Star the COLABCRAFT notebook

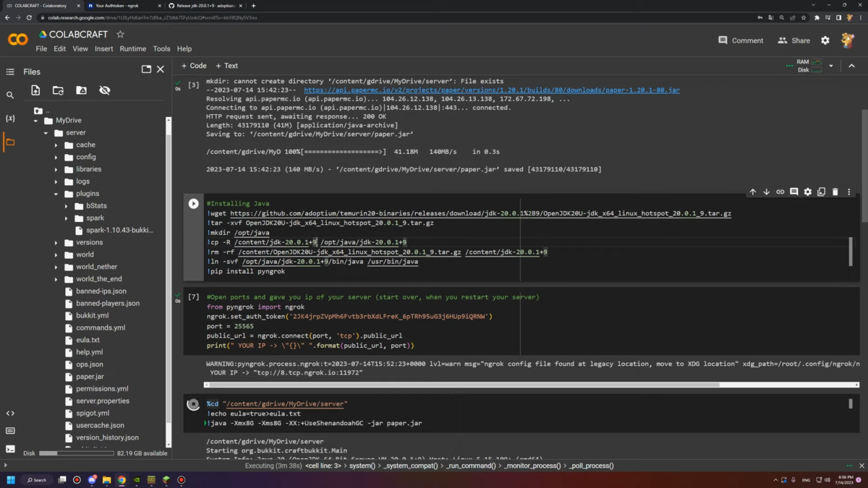(120, 34)
